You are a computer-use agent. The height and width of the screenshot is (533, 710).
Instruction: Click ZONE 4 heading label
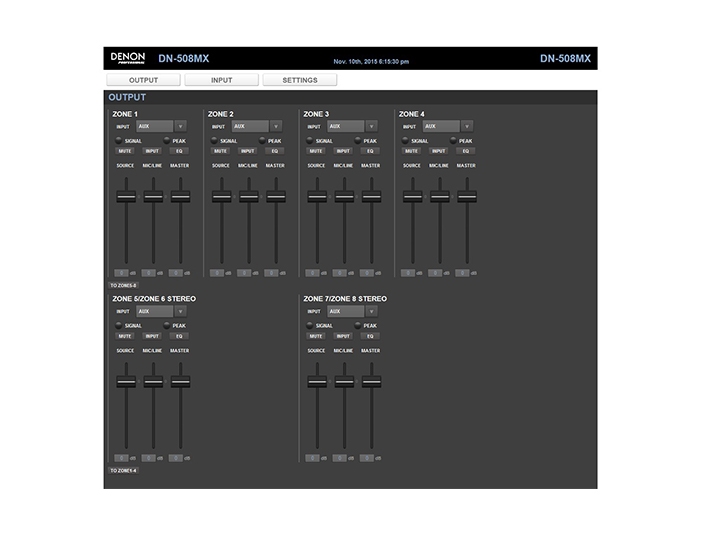point(412,114)
